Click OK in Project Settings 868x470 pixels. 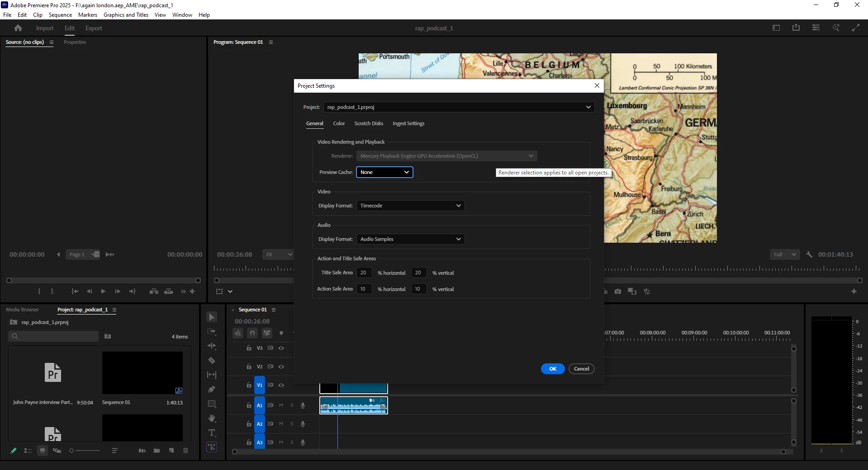(x=552, y=369)
